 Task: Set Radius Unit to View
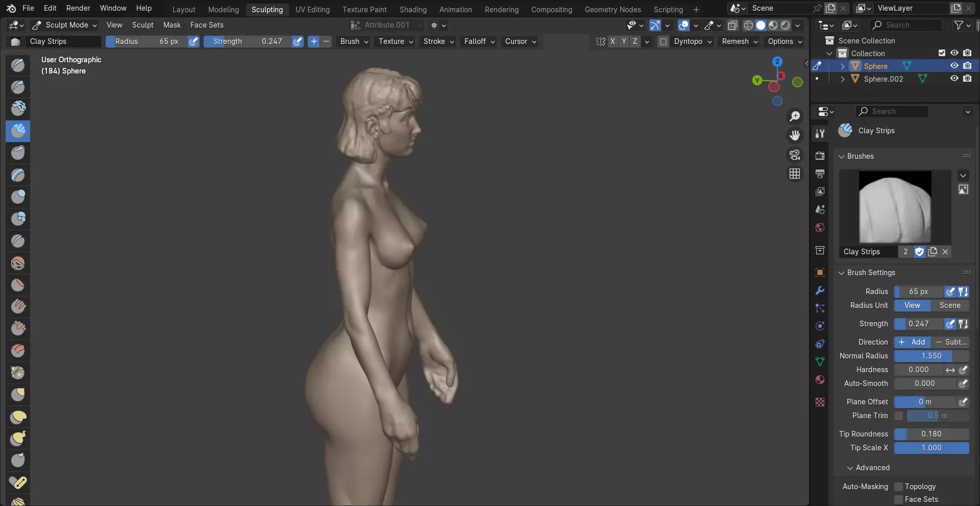(912, 305)
